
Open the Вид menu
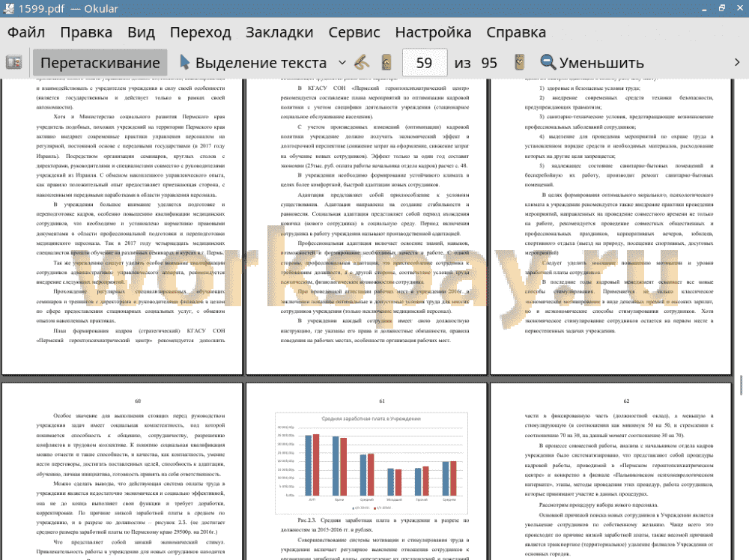click(141, 32)
